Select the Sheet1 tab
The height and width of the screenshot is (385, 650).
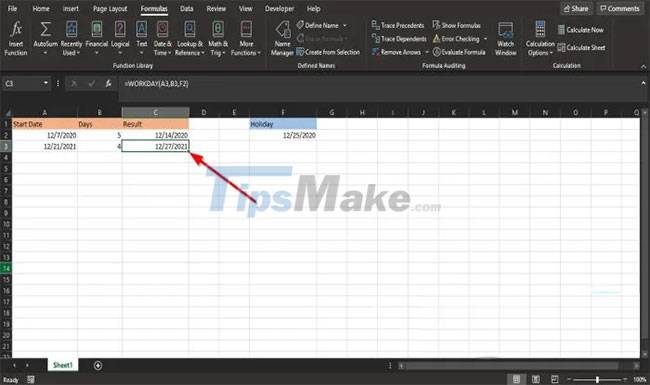[63, 365]
